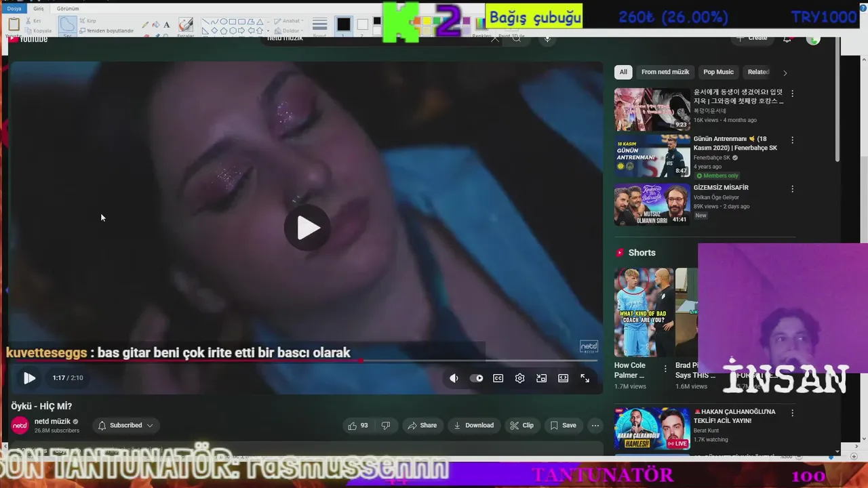The image size is (868, 488).
Task: Mute the video volume speaker icon
Action: [x=454, y=378]
